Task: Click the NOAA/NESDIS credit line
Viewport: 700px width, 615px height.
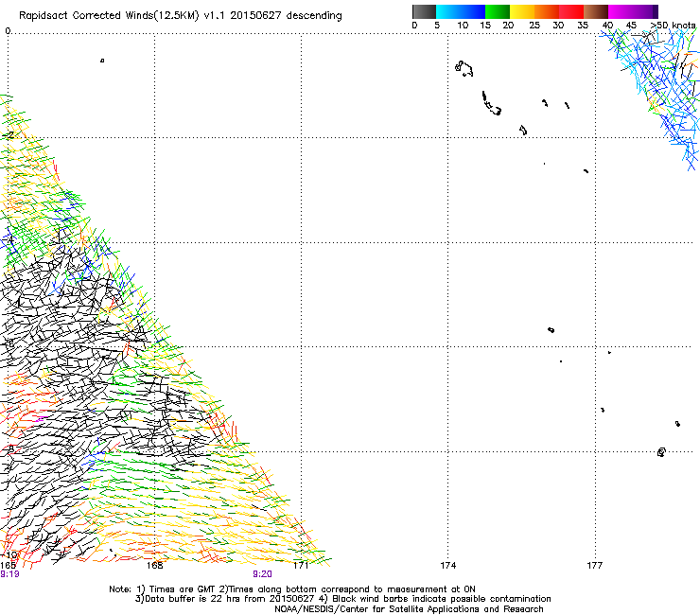Action: (409, 609)
